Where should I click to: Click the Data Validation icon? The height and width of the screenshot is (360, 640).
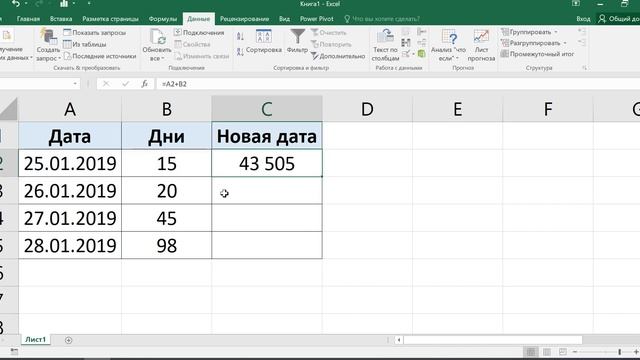coord(406,54)
